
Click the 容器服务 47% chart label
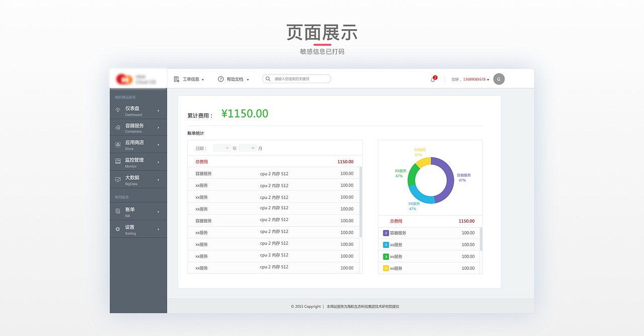463,178
